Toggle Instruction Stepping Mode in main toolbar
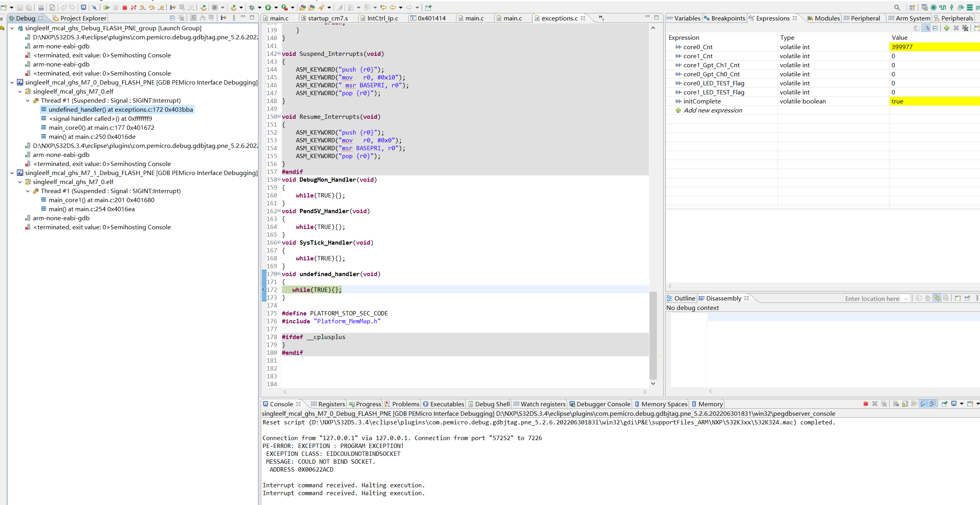 coord(173,7)
